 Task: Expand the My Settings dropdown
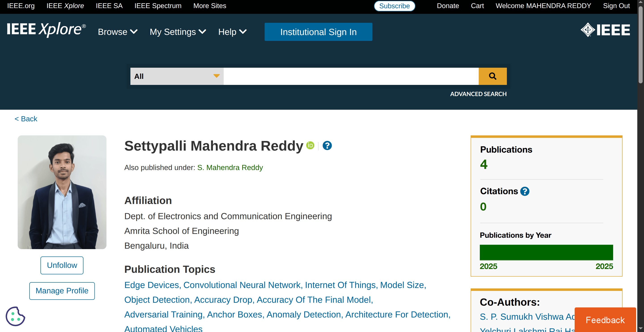click(x=178, y=32)
